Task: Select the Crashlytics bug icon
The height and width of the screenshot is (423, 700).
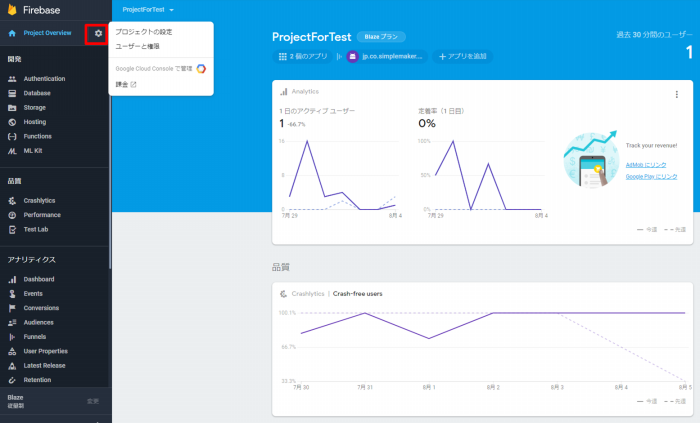Action: (x=12, y=201)
